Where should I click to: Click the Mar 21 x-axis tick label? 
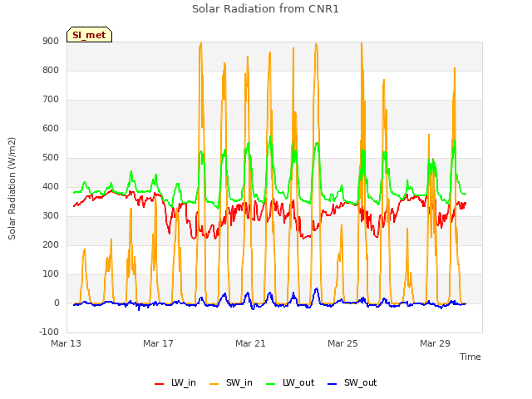(250, 343)
